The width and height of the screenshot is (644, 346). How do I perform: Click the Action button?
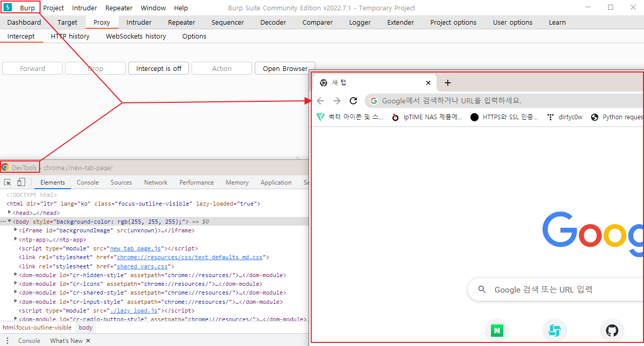[x=222, y=68]
